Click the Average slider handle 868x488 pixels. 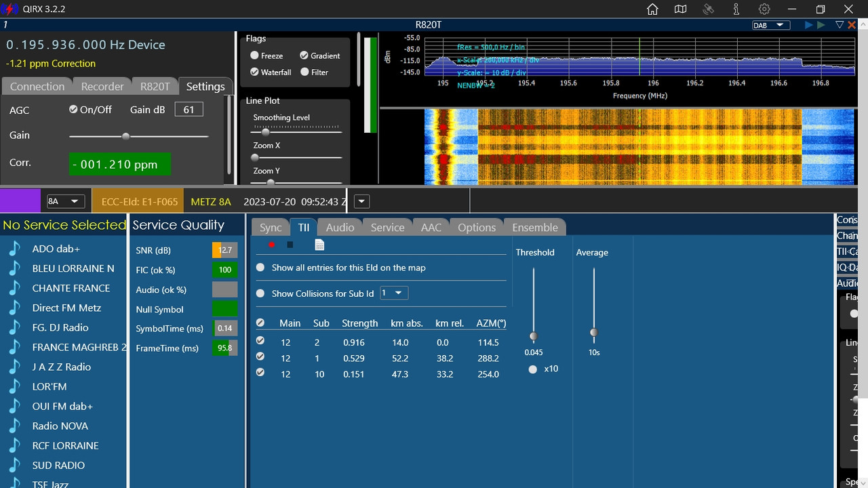[594, 332]
